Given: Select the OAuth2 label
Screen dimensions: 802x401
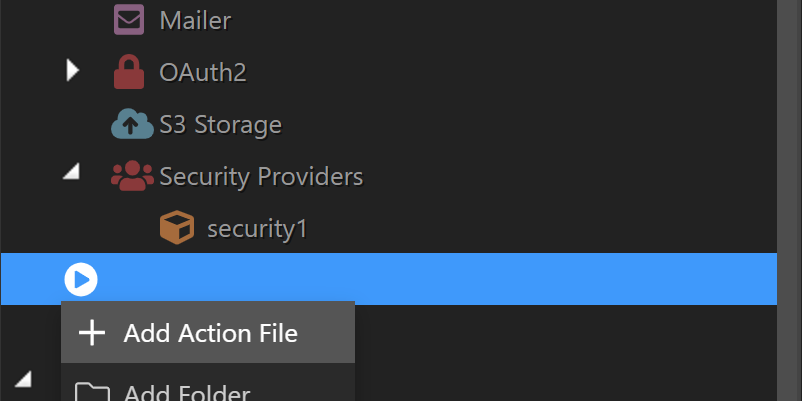Looking at the screenshot, I should pos(203,73).
